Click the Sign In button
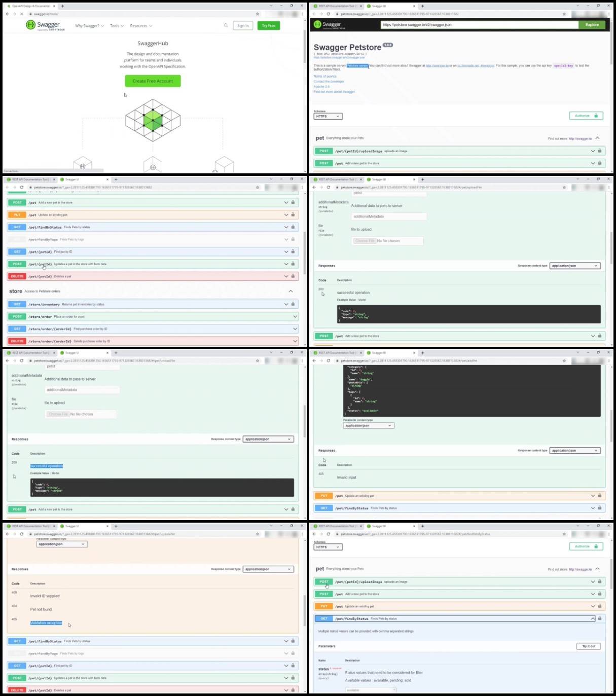 pyautogui.click(x=243, y=25)
